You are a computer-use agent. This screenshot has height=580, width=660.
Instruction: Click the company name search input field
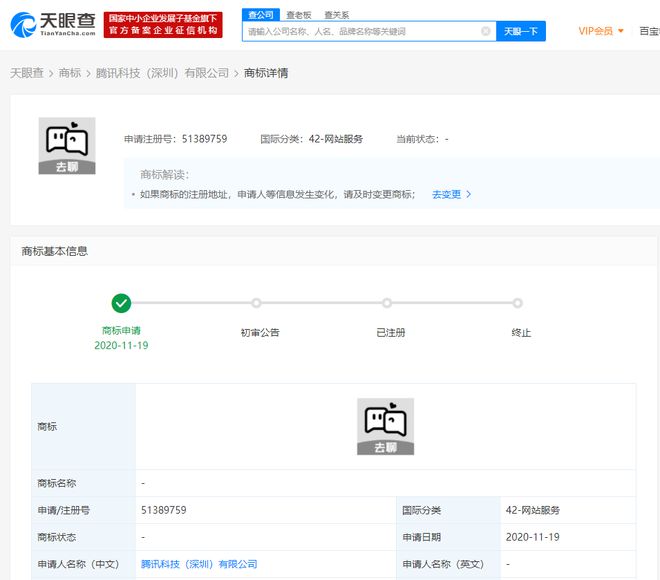coord(360,31)
